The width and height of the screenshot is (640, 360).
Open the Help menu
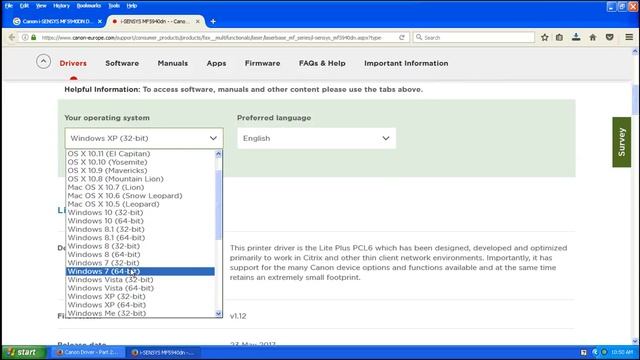point(131,6)
